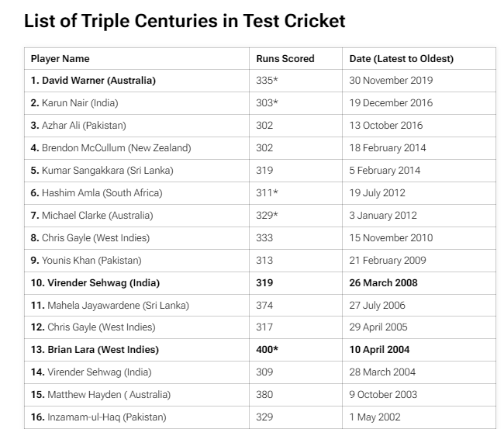Select the 400* runs scored cell
This screenshot has height=429, width=504.
(268, 350)
